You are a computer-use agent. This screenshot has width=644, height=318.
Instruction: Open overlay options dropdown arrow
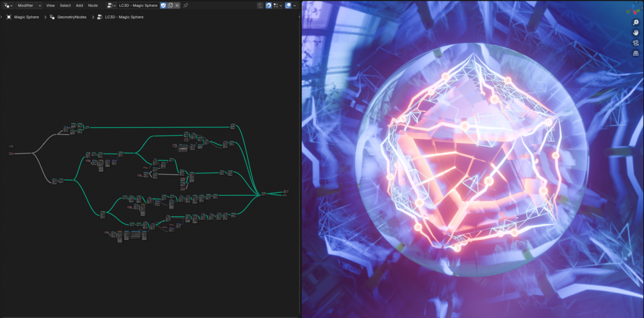pos(295,5)
